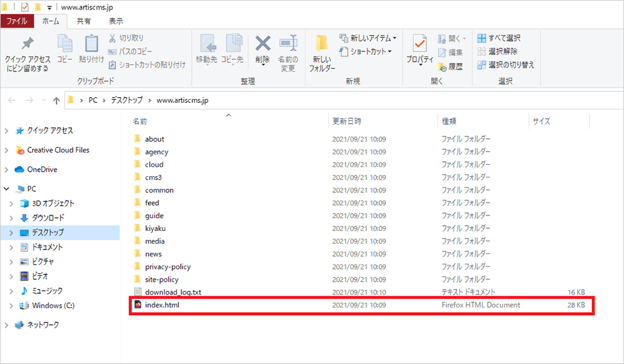Select Windows (C:) drive in the navigation pane
The image size is (624, 364).
tap(53, 305)
